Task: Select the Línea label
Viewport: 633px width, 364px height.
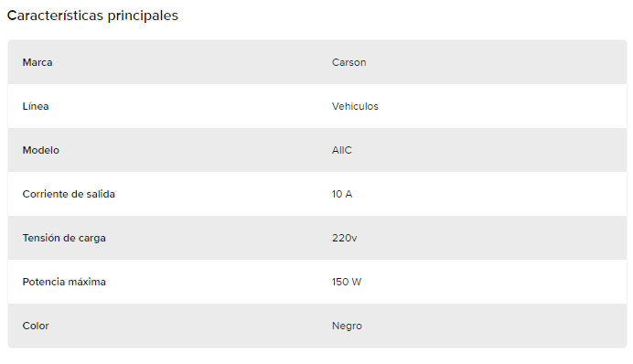Action: [36, 106]
